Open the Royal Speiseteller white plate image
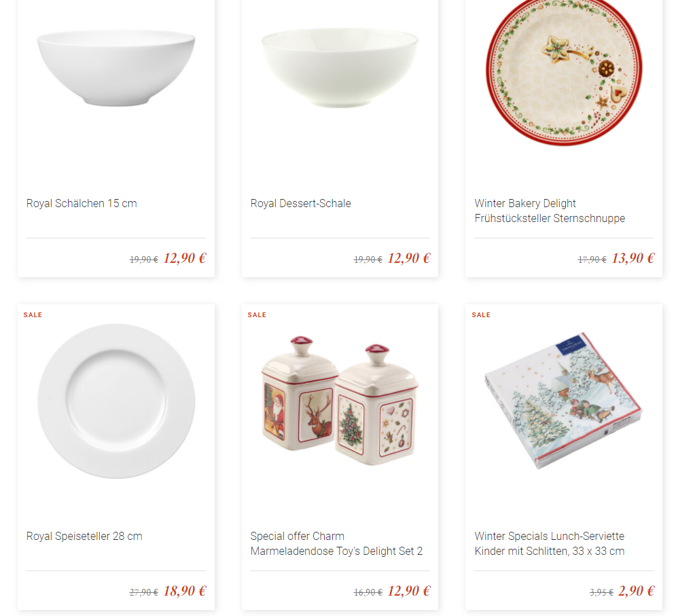 116,401
